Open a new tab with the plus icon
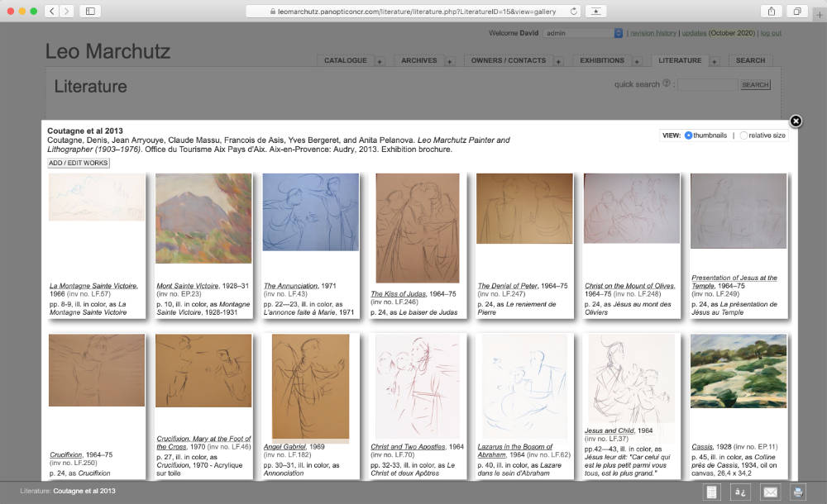 pyautogui.click(x=819, y=14)
